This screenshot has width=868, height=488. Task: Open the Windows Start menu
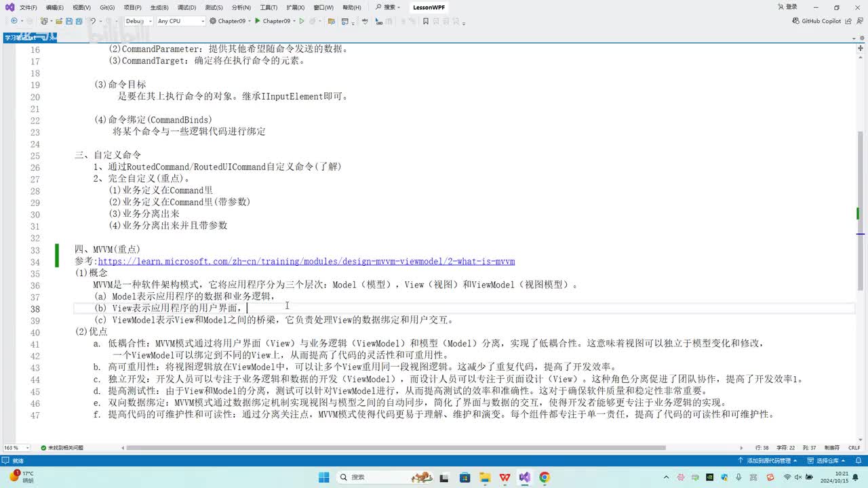323,477
